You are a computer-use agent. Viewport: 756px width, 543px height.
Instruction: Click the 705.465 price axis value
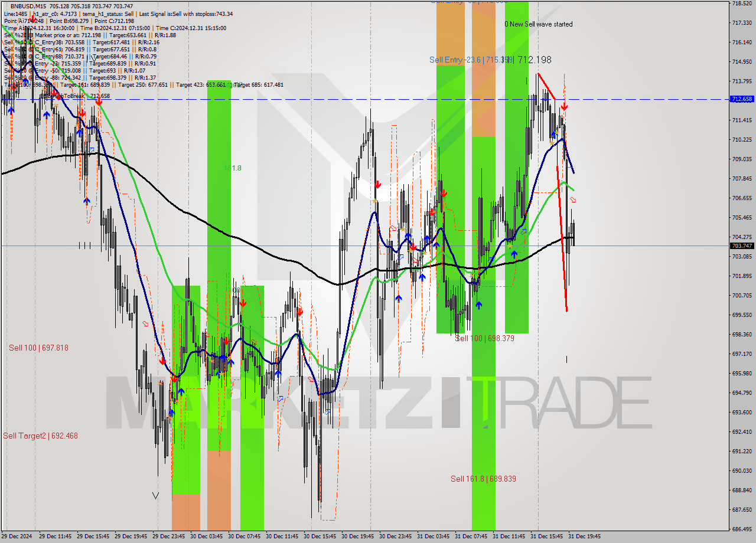742,218
